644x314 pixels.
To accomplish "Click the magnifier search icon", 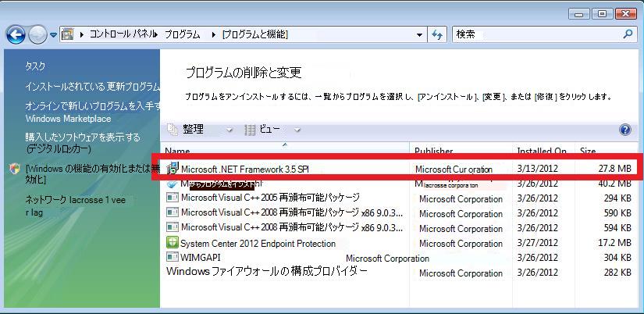I will coord(628,34).
